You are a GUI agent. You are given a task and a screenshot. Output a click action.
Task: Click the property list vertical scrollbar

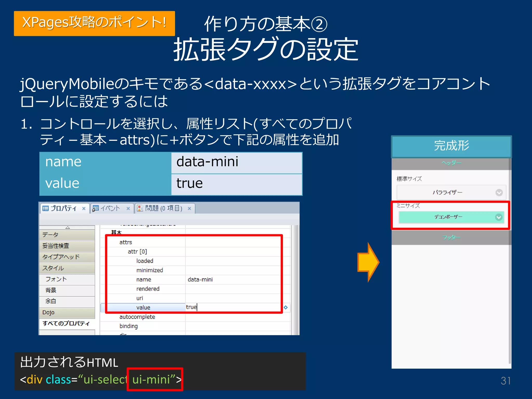click(295, 280)
